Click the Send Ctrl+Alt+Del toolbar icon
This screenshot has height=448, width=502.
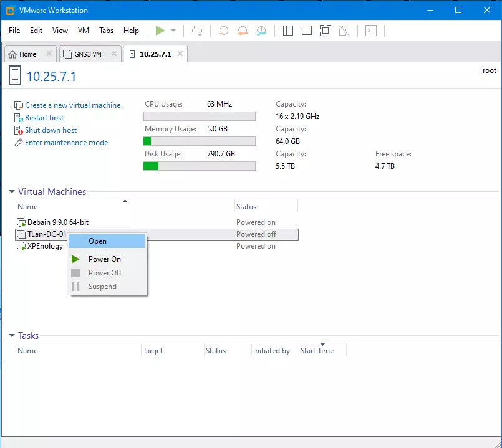pos(197,31)
